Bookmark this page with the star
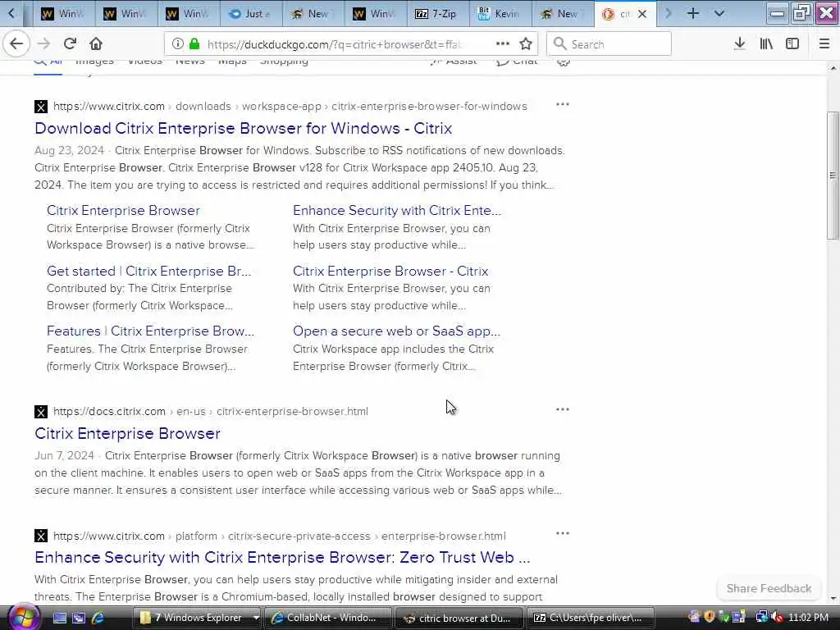This screenshot has width=840, height=630. point(526,44)
